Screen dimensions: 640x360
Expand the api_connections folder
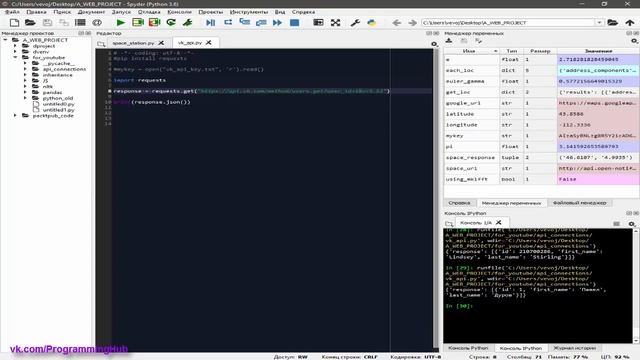(25, 69)
